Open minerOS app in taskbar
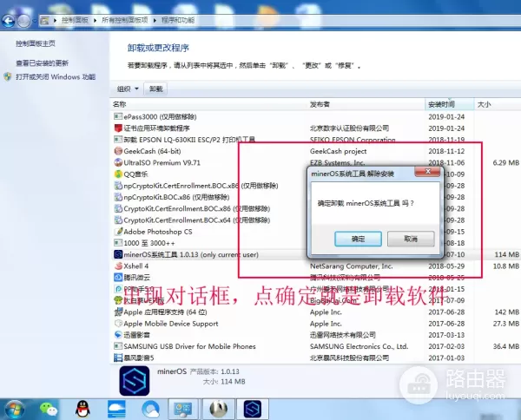 click(x=253, y=409)
